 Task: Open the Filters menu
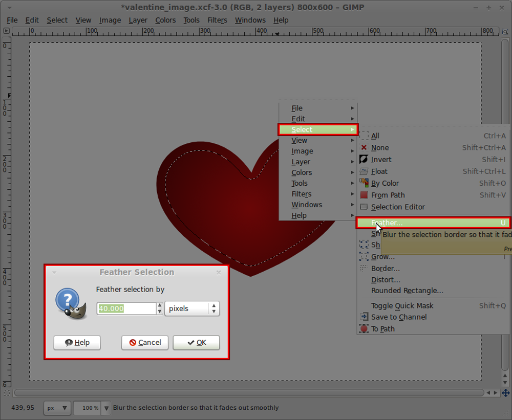pyautogui.click(x=217, y=20)
